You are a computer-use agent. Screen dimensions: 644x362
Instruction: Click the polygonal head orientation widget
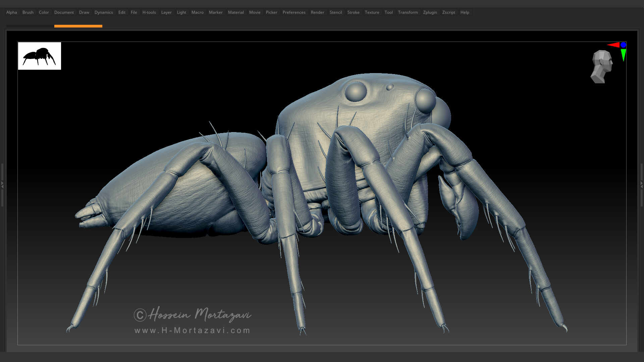[601, 66]
